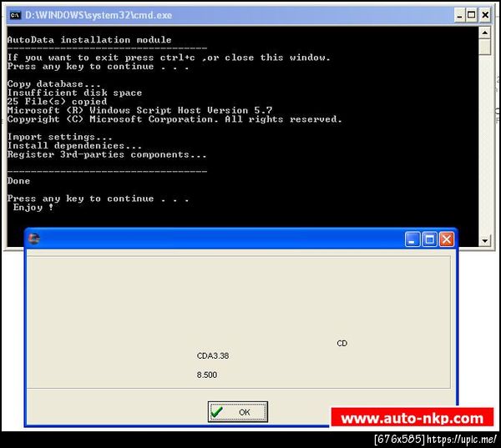Viewport: 501px width, 448px height.
Task: Click 'Register 3rd-parties components...' line
Action: click(x=107, y=154)
